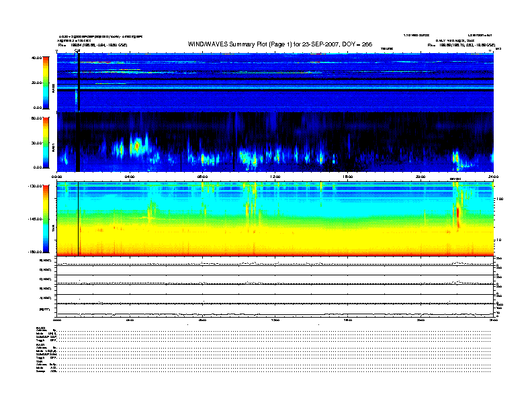
Task: Click the 100 label on TNR right axis
Action: point(500,199)
